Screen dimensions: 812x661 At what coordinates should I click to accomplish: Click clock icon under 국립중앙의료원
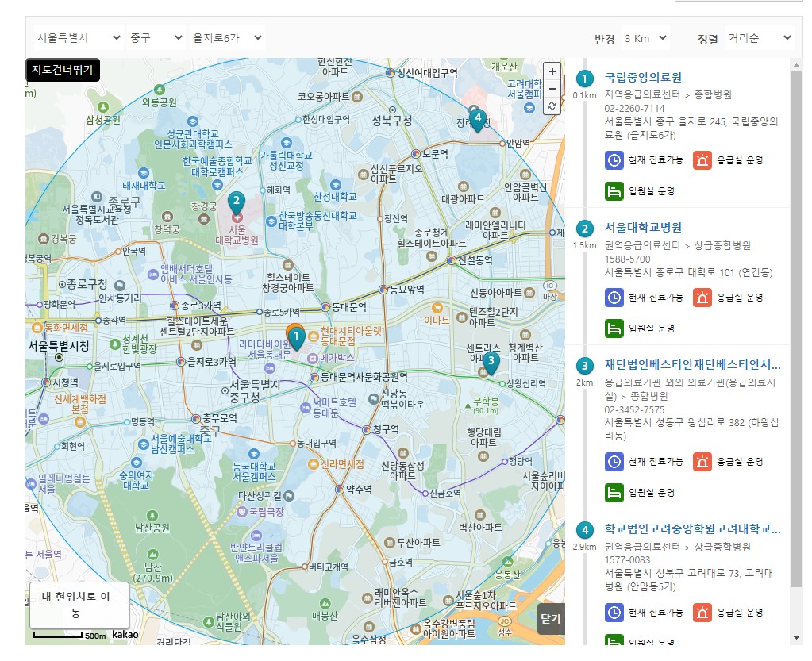coord(614,160)
